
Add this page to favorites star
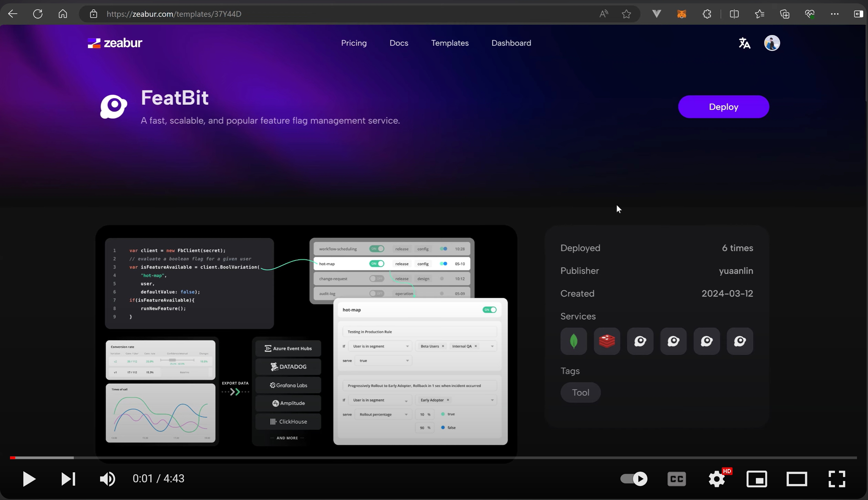626,14
